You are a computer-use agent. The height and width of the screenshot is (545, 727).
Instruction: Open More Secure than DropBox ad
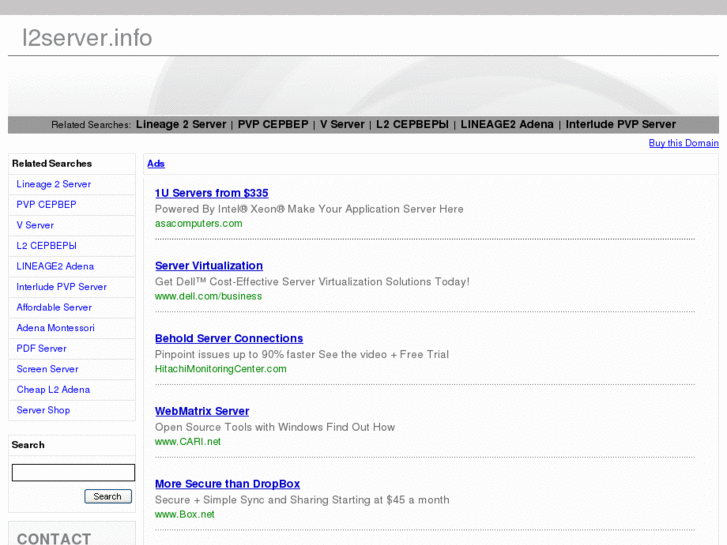[227, 484]
